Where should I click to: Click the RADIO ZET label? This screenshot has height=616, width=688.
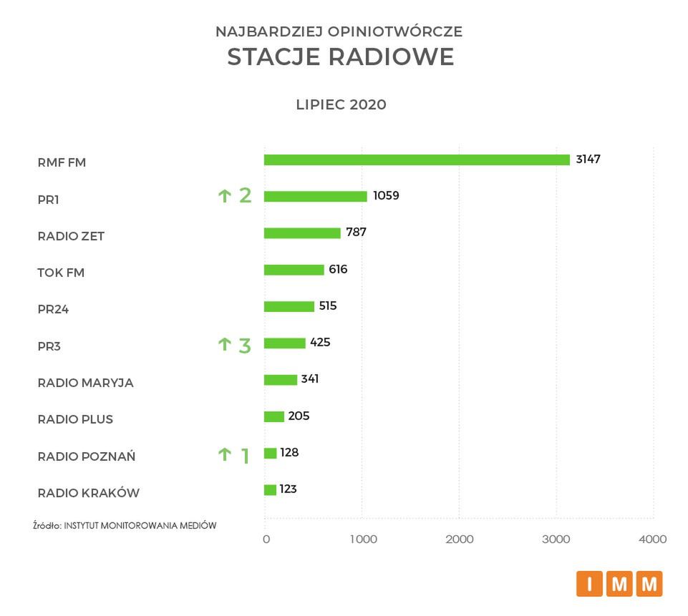tap(71, 236)
